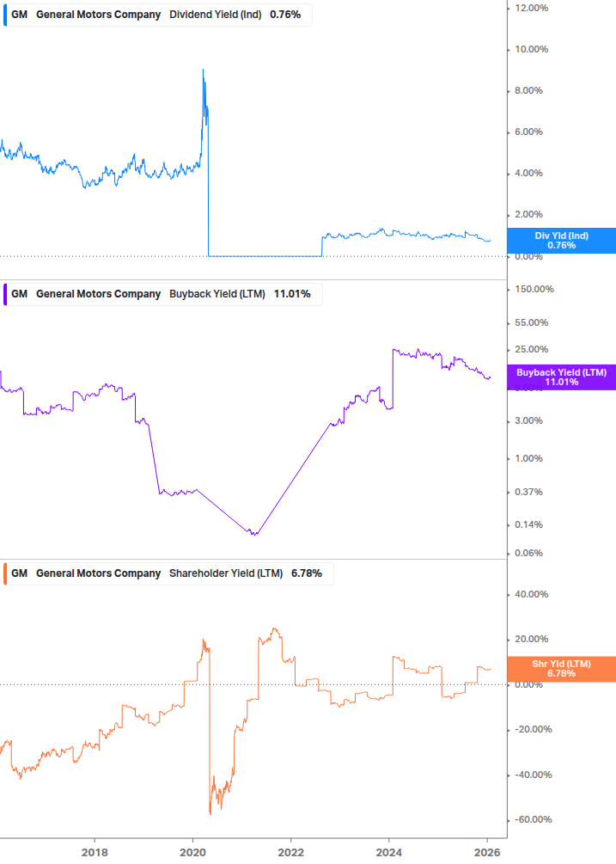Click the orange Shr Yld (LTM) value badge
Viewport: 616px width, 864px height.
562,668
